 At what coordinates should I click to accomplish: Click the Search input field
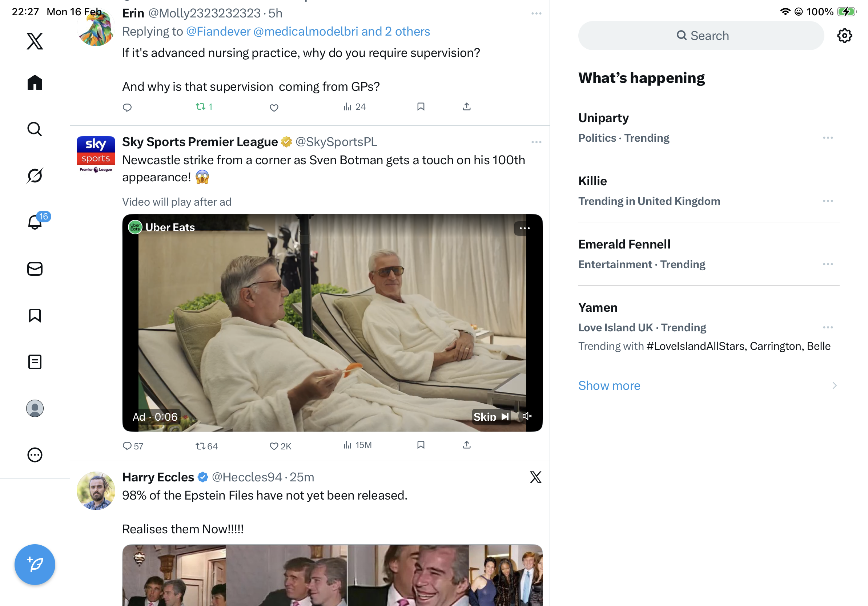coord(700,36)
